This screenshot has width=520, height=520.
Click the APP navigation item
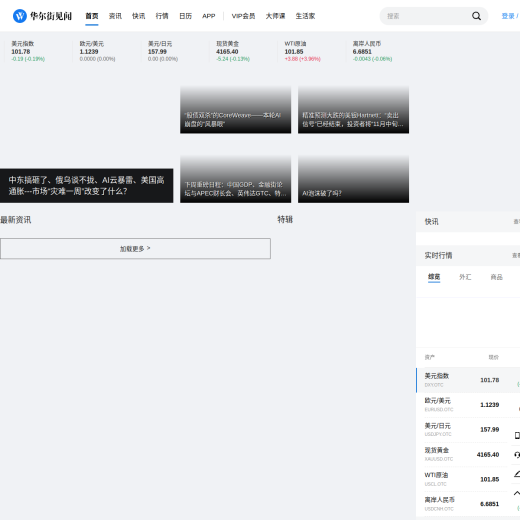pyautogui.click(x=209, y=16)
